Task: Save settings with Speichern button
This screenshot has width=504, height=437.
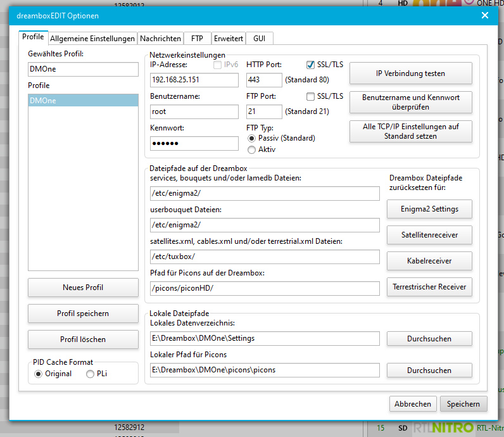Action: (x=463, y=404)
